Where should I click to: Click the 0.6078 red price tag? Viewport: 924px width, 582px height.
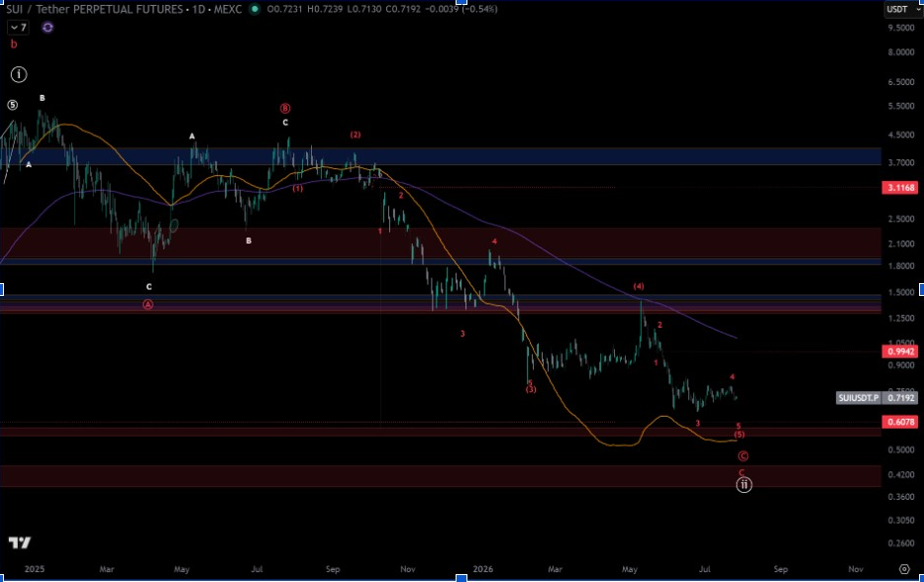coord(901,422)
